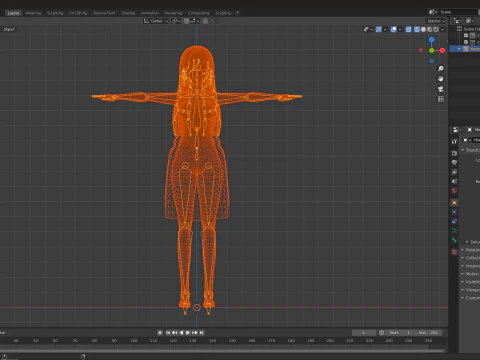Open the Output properties tab icon
The width and height of the screenshot is (480, 360).
[454, 163]
